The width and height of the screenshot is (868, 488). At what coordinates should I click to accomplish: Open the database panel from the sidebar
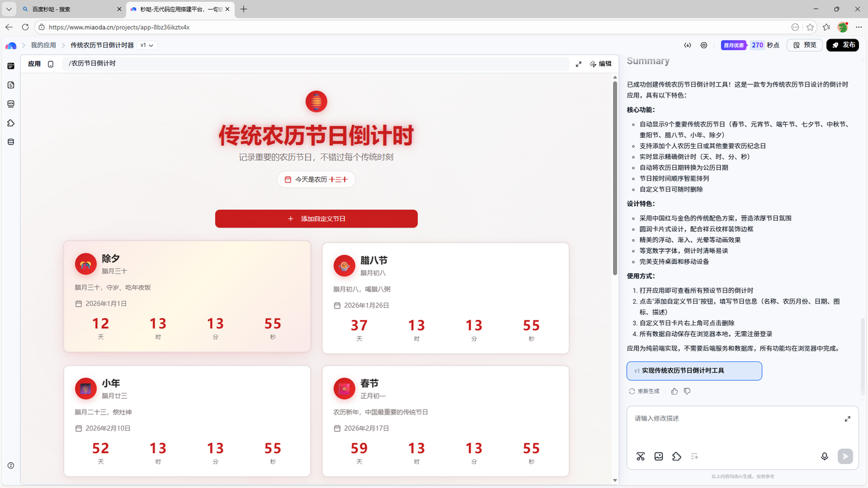tap(10, 142)
